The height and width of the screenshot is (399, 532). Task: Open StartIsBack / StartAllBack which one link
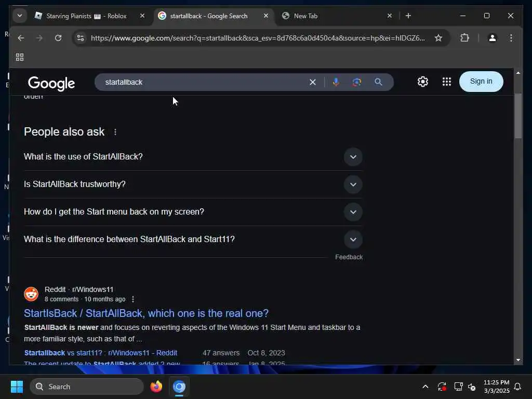click(x=146, y=313)
